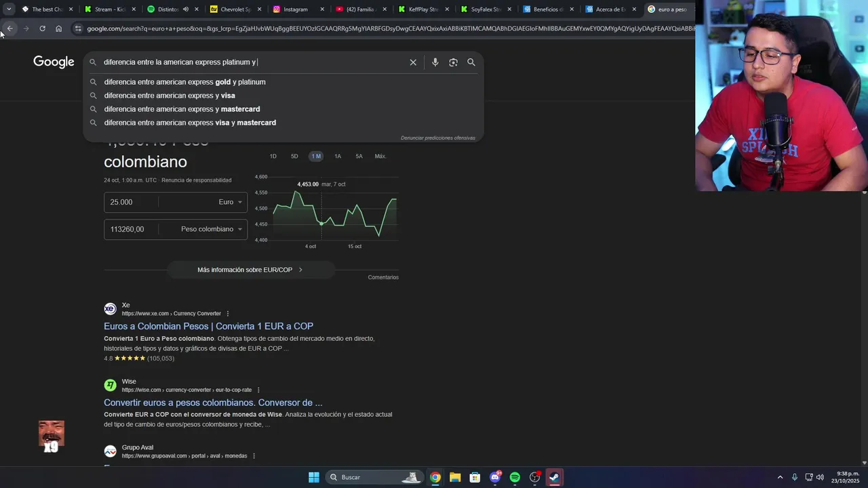Screen dimensions: 868x488
Task: Open 'Euros a Colombian Pesos' Xe result
Action: [x=208, y=326]
